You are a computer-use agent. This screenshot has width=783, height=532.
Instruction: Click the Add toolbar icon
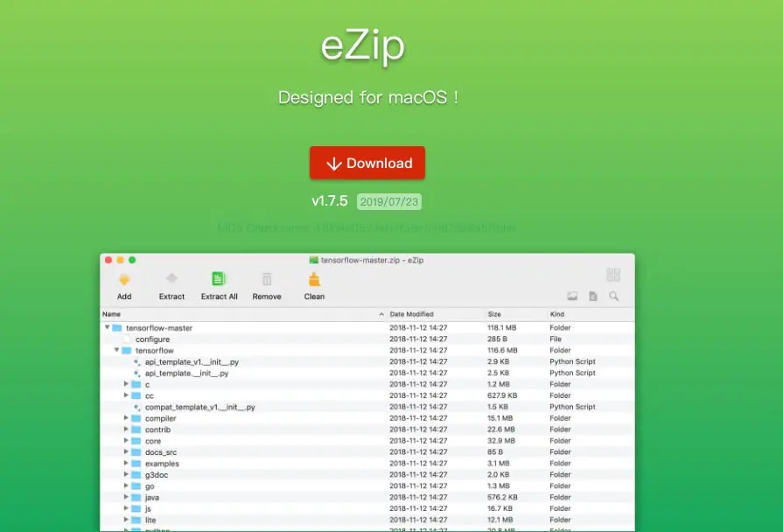[124, 280]
